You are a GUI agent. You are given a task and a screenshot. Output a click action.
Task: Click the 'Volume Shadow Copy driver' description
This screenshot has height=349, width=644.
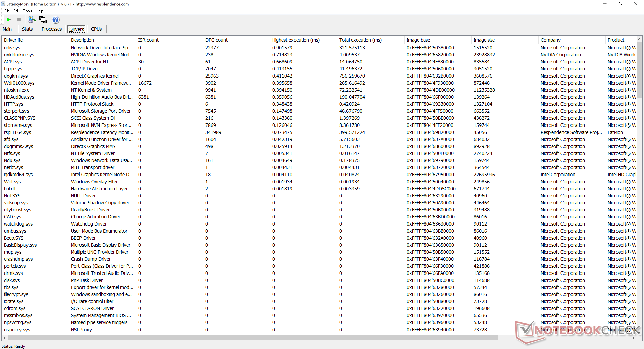point(100,203)
